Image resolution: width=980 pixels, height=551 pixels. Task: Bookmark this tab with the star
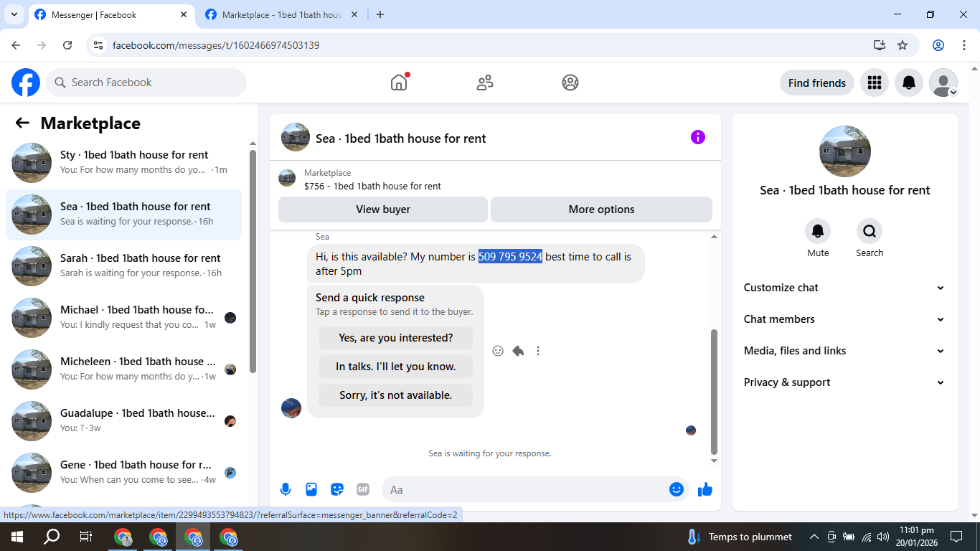(x=903, y=45)
